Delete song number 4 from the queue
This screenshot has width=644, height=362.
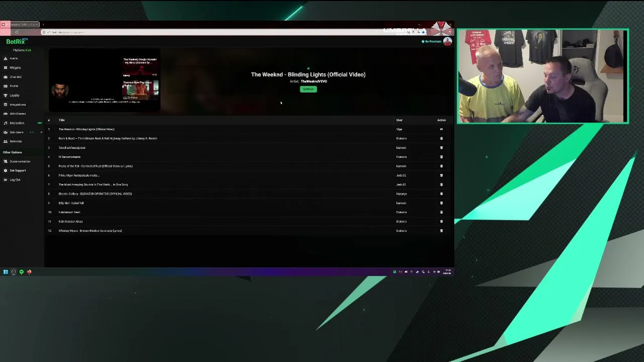click(x=441, y=157)
